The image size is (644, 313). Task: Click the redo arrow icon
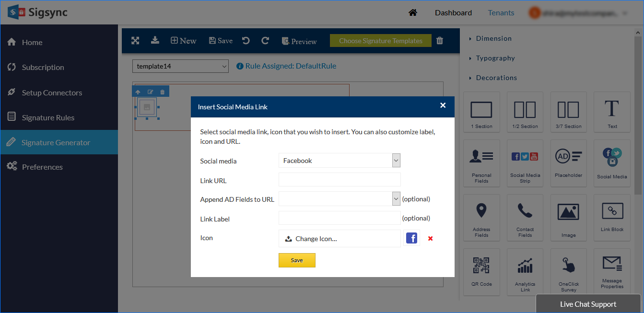(x=265, y=41)
